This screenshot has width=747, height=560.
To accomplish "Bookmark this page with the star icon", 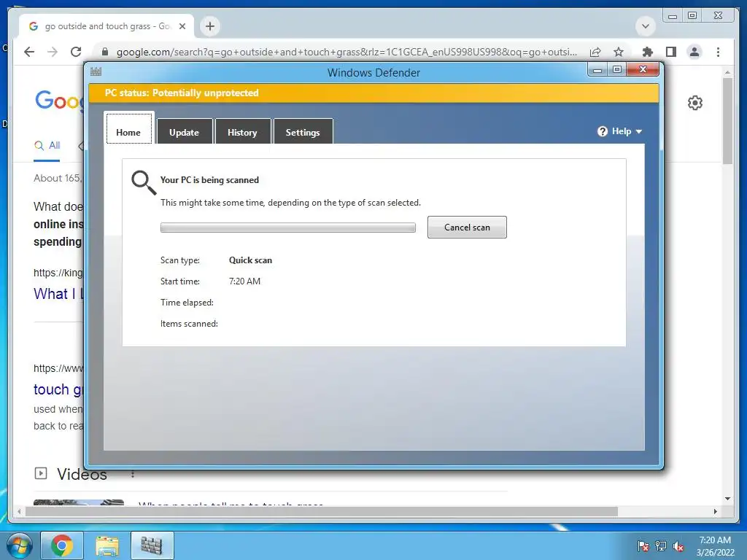I will [619, 52].
